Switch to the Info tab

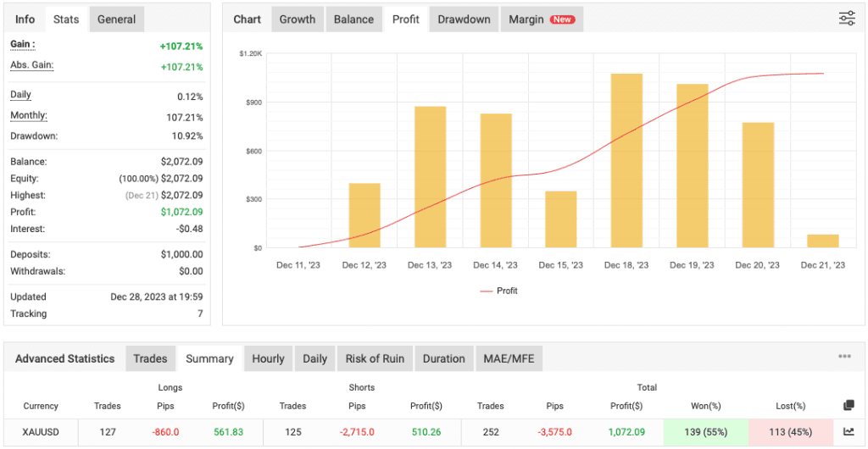tap(25, 19)
